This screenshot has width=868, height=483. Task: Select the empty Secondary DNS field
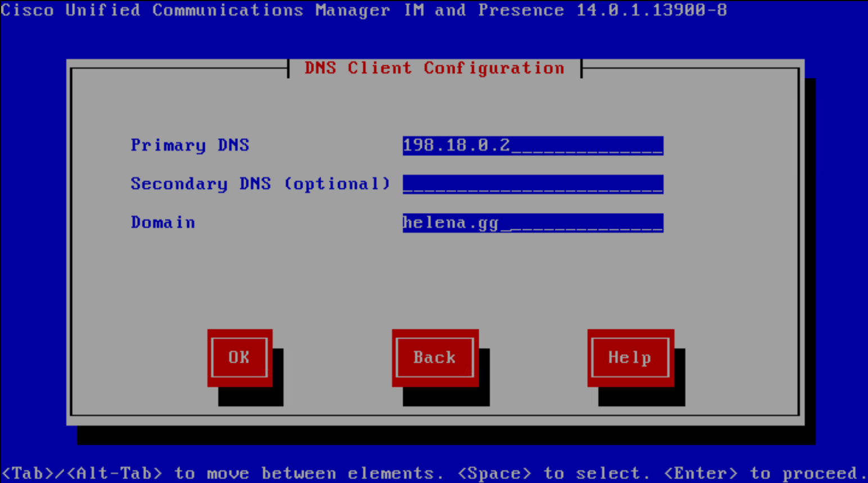tap(532, 184)
